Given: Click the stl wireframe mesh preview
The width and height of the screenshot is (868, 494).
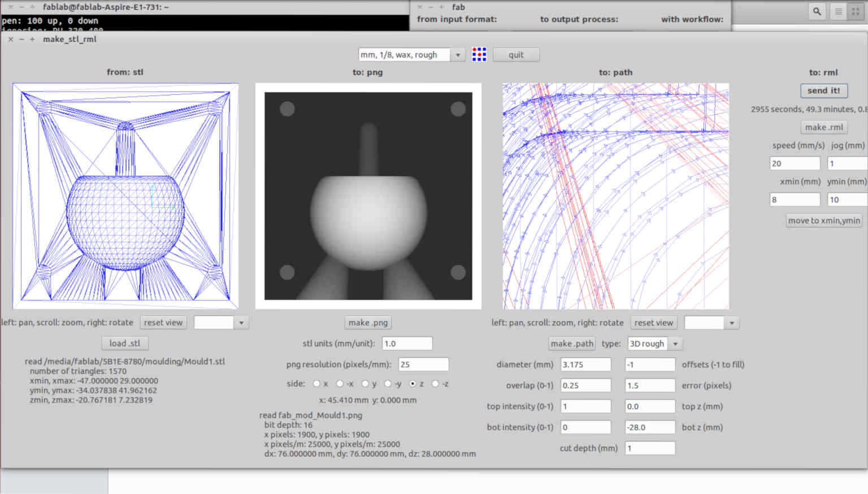Looking at the screenshot, I should [125, 196].
